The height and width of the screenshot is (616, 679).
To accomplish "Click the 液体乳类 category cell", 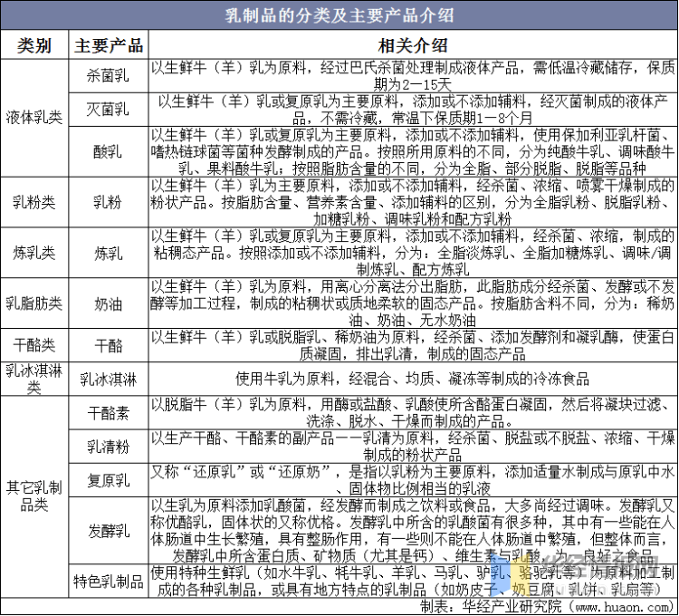I will coord(34,118).
